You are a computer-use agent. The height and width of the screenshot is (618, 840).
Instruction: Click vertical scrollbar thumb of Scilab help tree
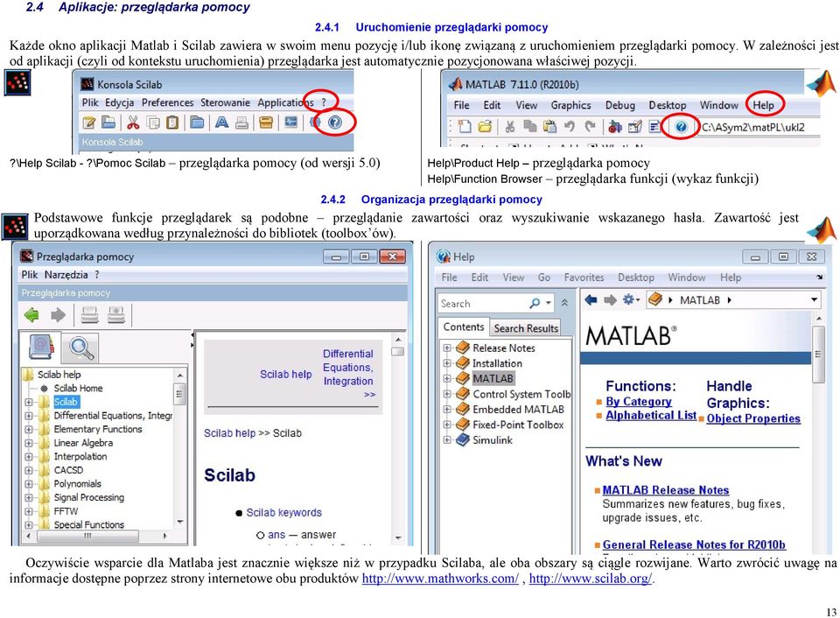[x=179, y=395]
